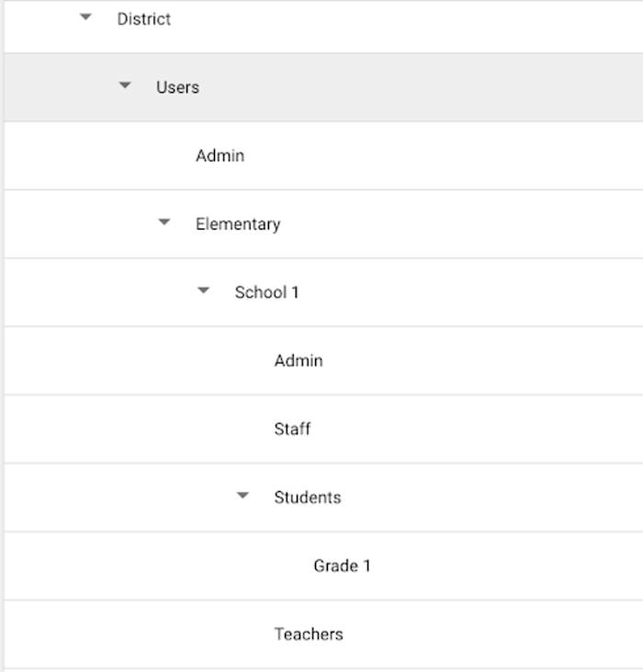Click empty space in the District row

(x=408, y=27)
